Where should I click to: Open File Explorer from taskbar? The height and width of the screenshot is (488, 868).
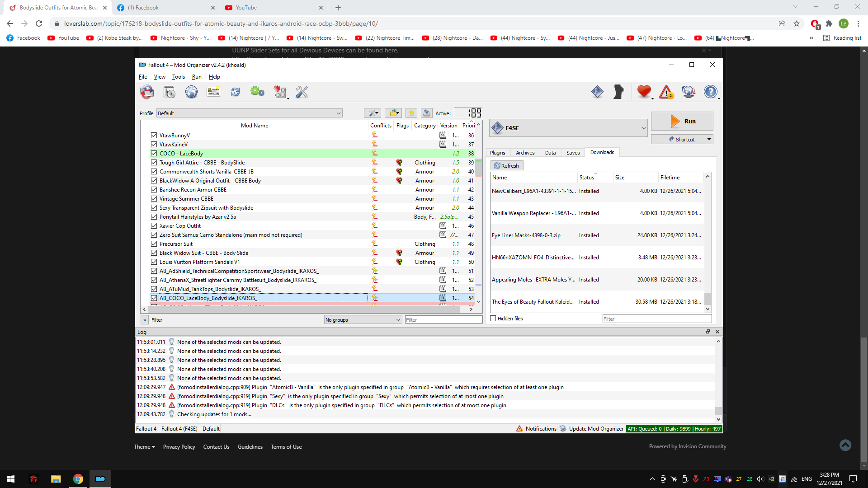[x=56, y=479]
